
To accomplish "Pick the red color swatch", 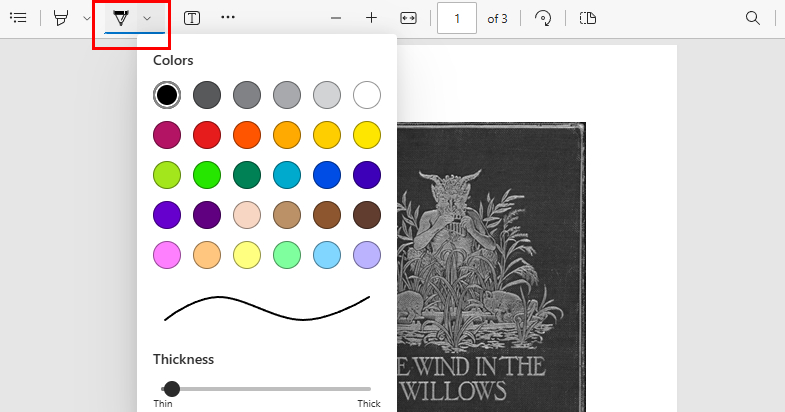I will point(207,135).
